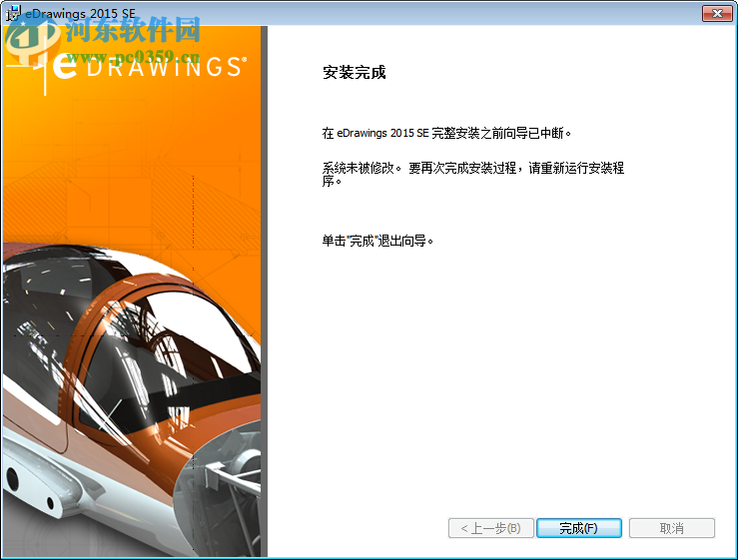Close the eDrawings 2015 SE installer window

click(x=717, y=13)
